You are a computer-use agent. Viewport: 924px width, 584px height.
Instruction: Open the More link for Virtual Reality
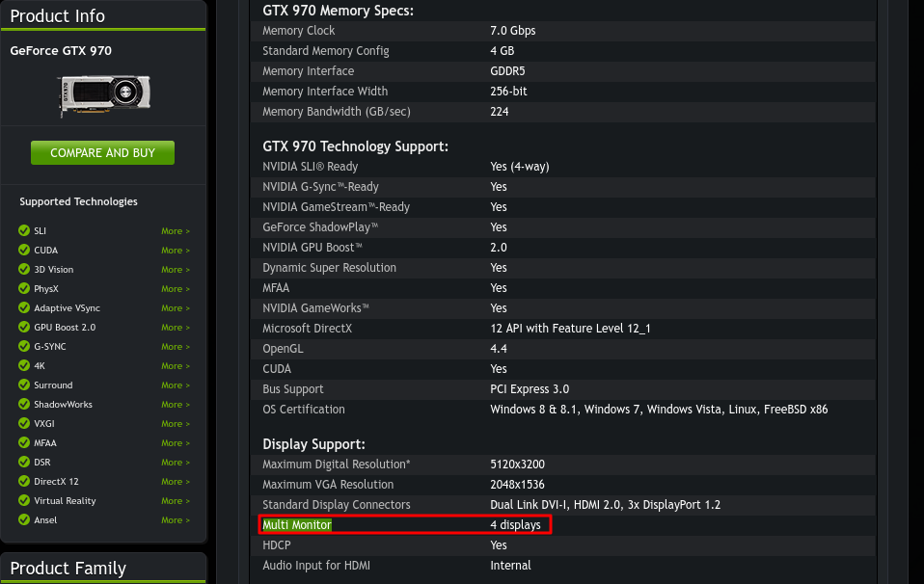pyautogui.click(x=176, y=501)
